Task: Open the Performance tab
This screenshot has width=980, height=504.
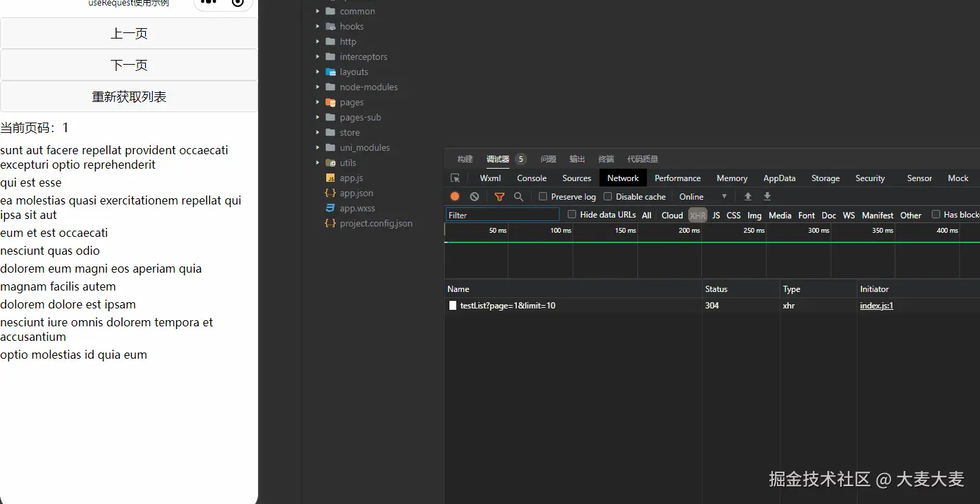Action: 677,178
